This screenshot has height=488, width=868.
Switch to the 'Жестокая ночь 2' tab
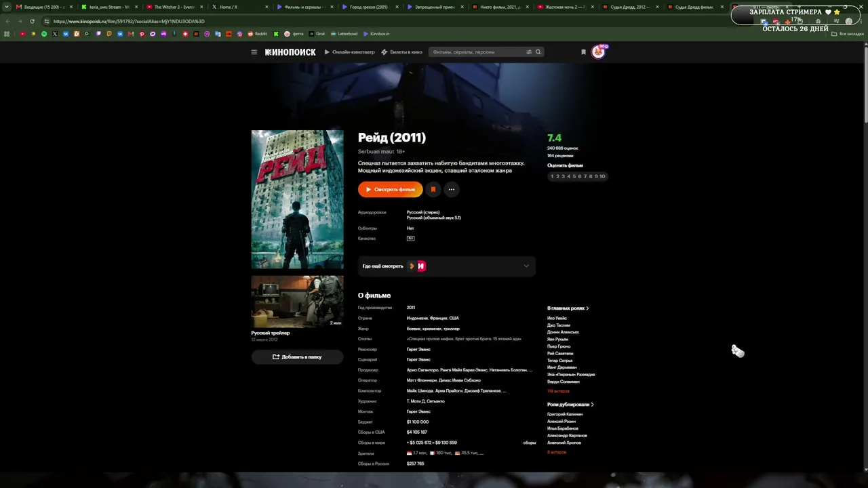click(x=564, y=7)
